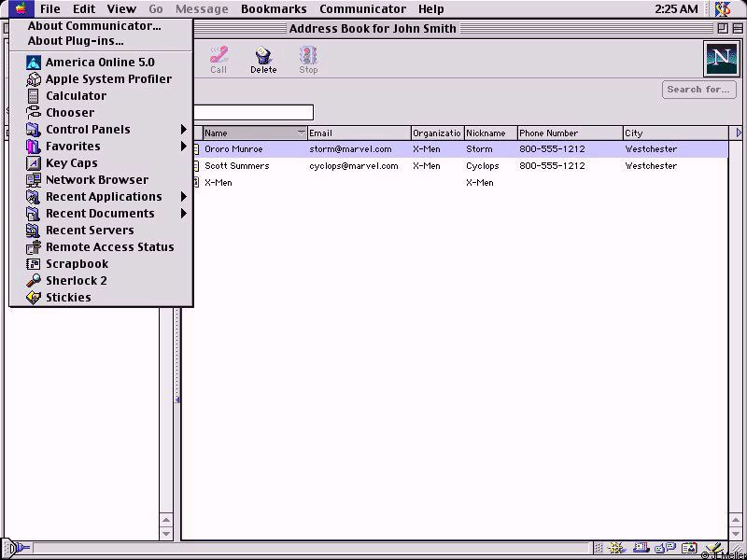Open Calculator from the Apple menu
The height and width of the screenshot is (560, 747).
point(76,96)
